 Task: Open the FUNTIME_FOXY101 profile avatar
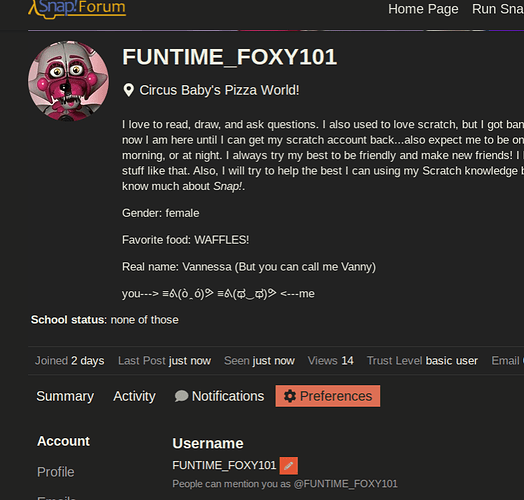point(69,81)
